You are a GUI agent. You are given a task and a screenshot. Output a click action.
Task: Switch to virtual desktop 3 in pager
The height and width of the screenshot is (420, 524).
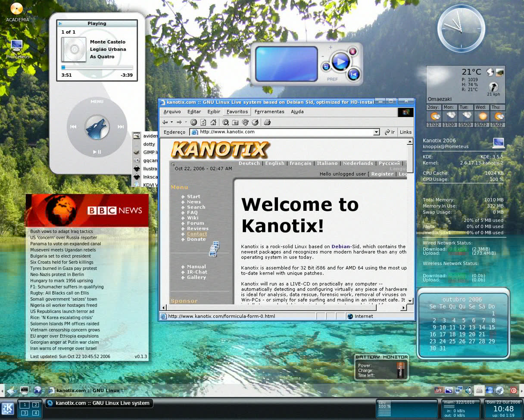point(25,413)
